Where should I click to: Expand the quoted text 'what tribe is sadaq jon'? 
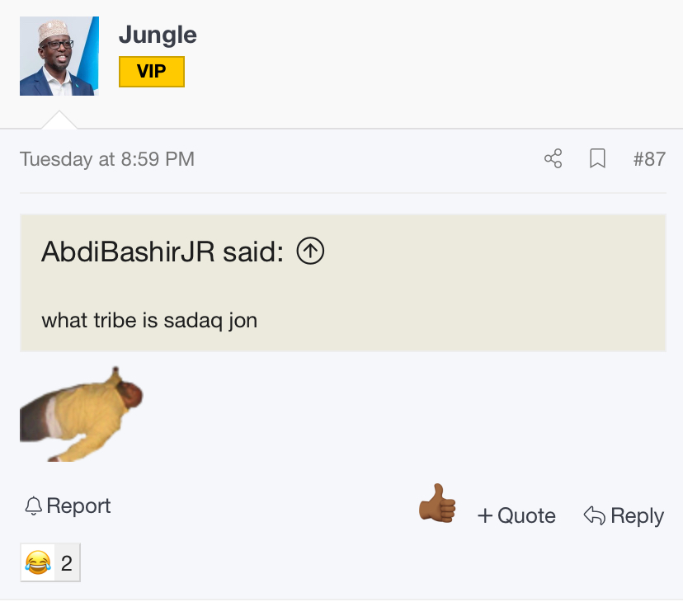pos(149,319)
